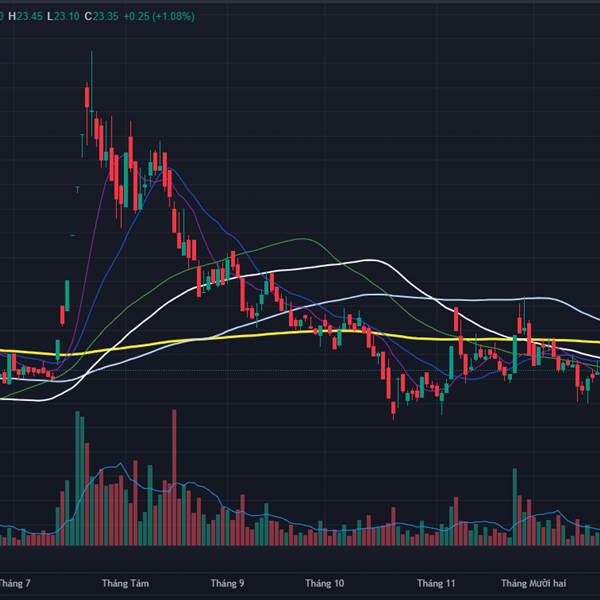Select the Tháng 9 time axis label
The width and height of the screenshot is (600, 600).
coord(227,583)
